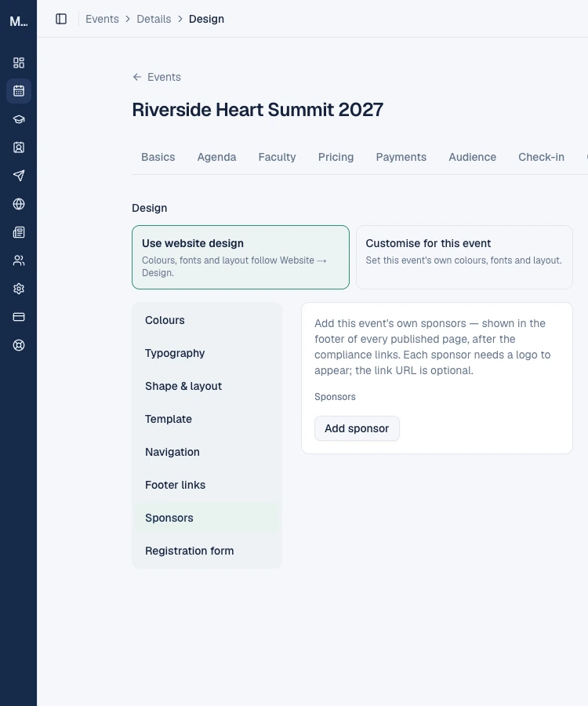Open the settings gear icon in sidebar
The height and width of the screenshot is (706, 588).
click(x=19, y=289)
